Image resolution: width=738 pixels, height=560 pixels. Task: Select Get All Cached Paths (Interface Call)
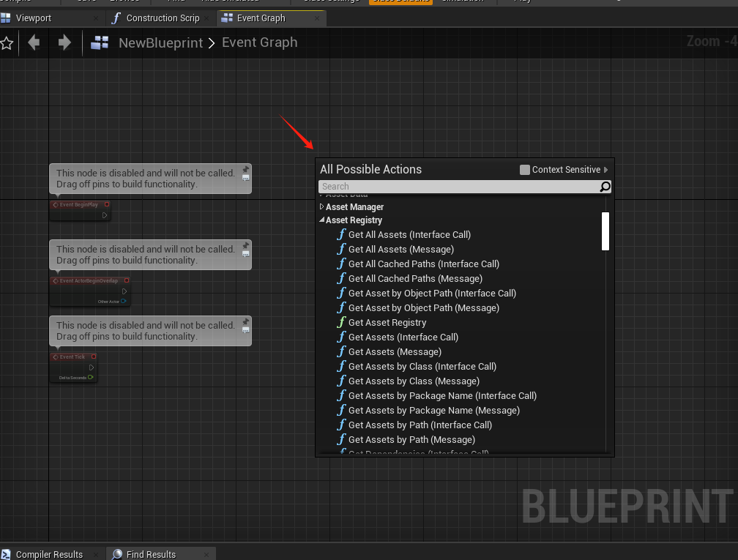424,264
